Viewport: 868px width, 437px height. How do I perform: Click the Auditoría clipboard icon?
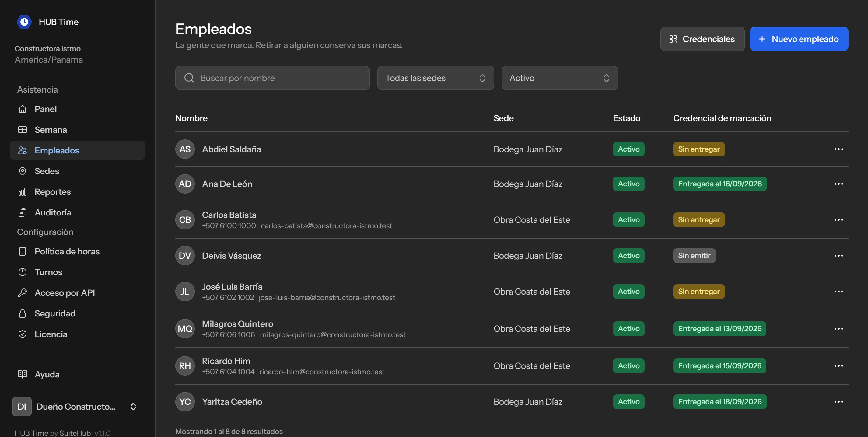pos(23,213)
